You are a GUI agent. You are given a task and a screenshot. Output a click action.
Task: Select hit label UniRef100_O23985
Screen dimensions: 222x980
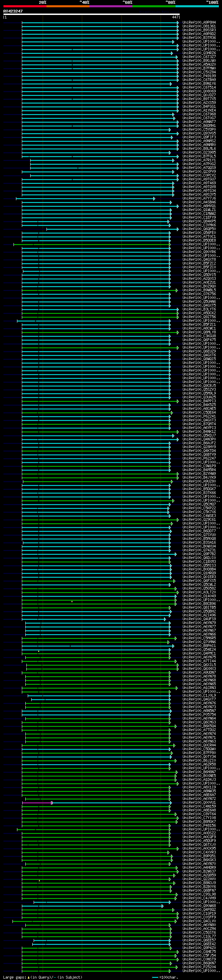point(199,153)
